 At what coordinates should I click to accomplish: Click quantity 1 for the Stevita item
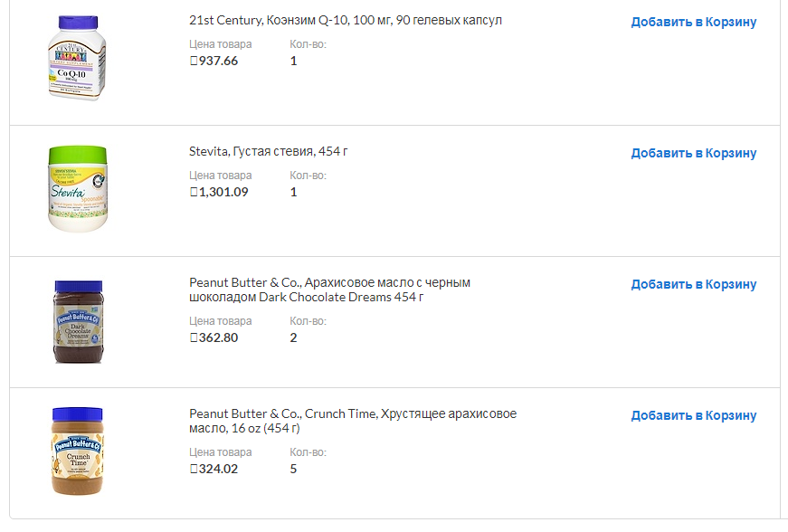point(293,192)
